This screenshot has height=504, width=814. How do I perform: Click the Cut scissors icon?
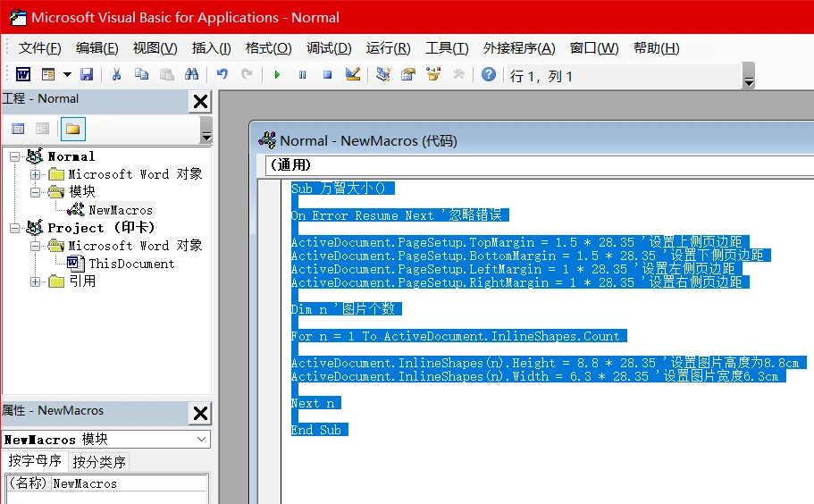(116, 75)
